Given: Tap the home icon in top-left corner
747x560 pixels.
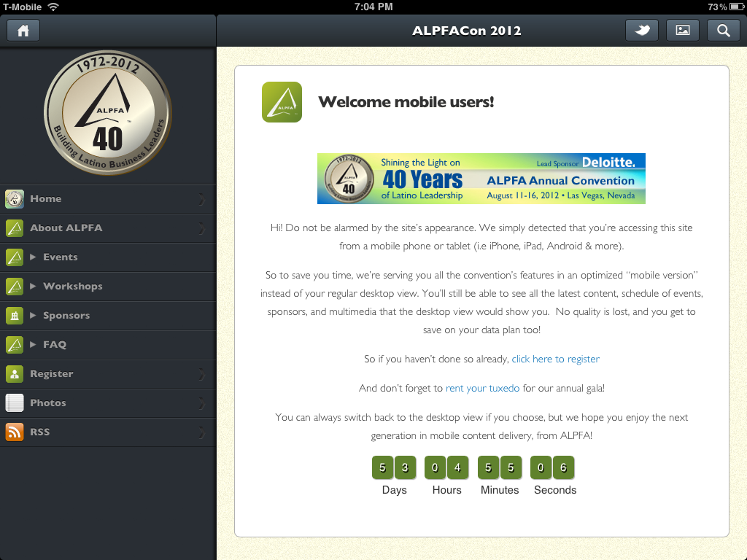Looking at the screenshot, I should tap(23, 30).
